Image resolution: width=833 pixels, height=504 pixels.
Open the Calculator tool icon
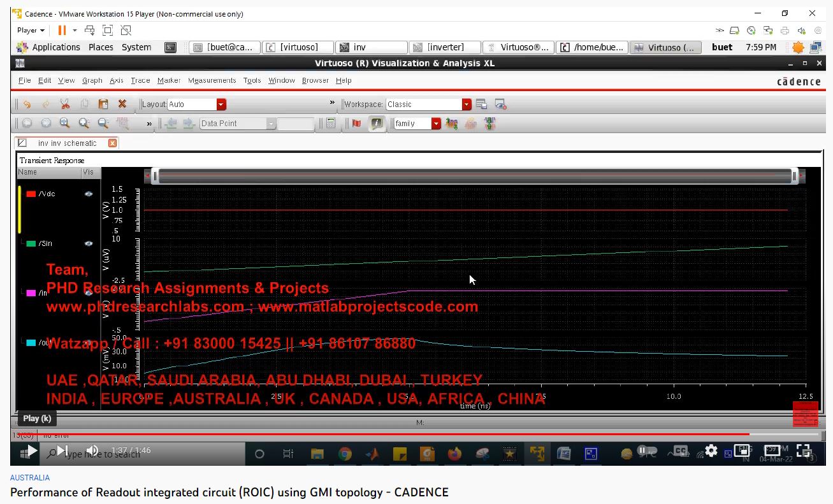click(x=331, y=124)
